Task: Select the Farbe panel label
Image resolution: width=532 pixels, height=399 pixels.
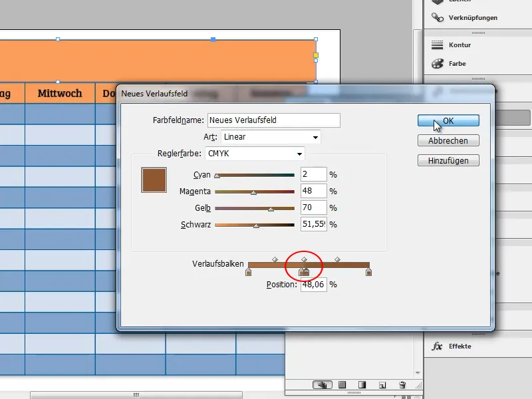Action: pyautogui.click(x=457, y=63)
